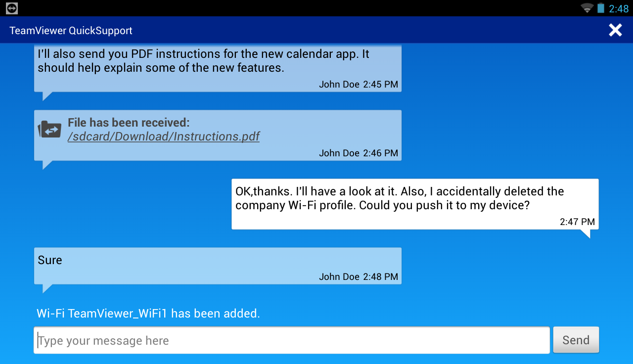Viewport: 633px width, 364px height.
Task: Focus the 'Type your message here' field
Action: [292, 340]
